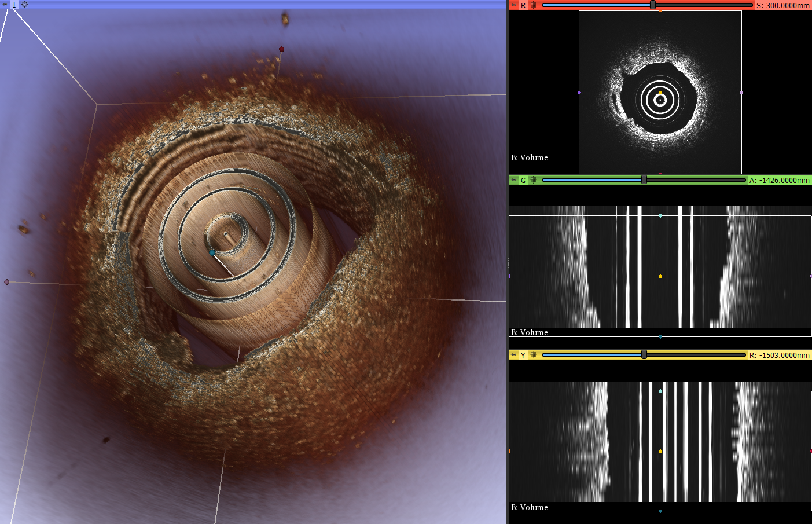This screenshot has height=524, width=812.
Task: Click the pin icon of the 3D view
Action: [x=5, y=5]
